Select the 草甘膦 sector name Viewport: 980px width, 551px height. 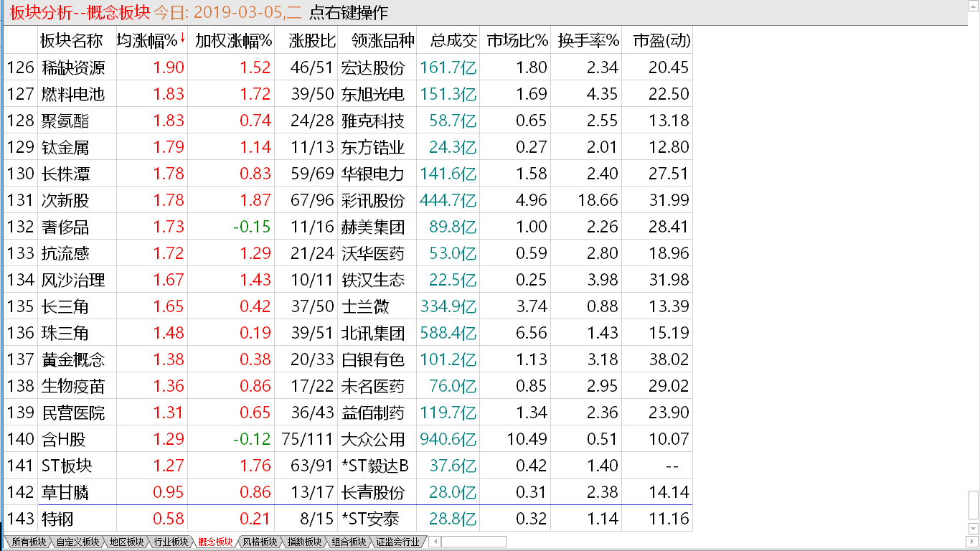65,492
